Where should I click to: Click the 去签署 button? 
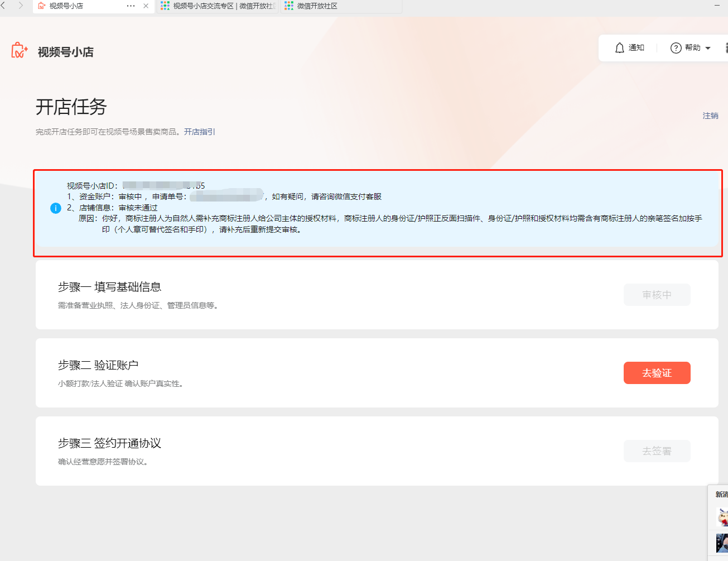click(x=657, y=451)
